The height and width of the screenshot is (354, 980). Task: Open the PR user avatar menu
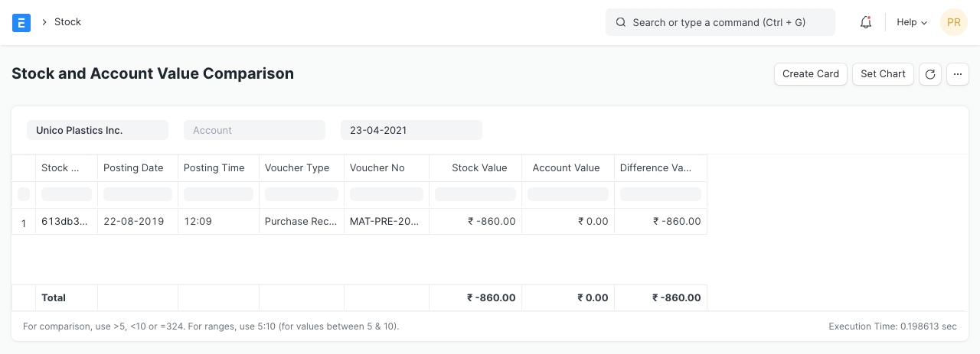pos(953,22)
